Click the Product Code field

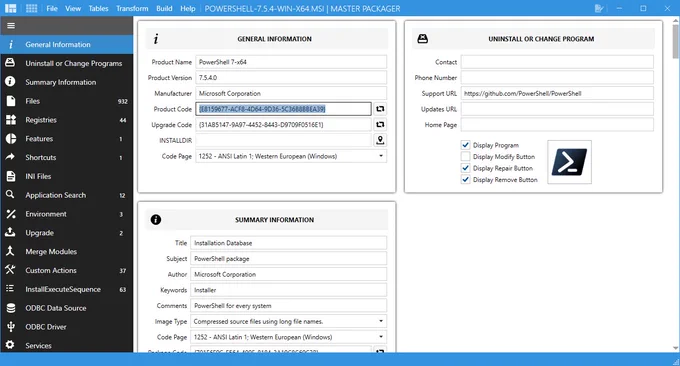284,109
